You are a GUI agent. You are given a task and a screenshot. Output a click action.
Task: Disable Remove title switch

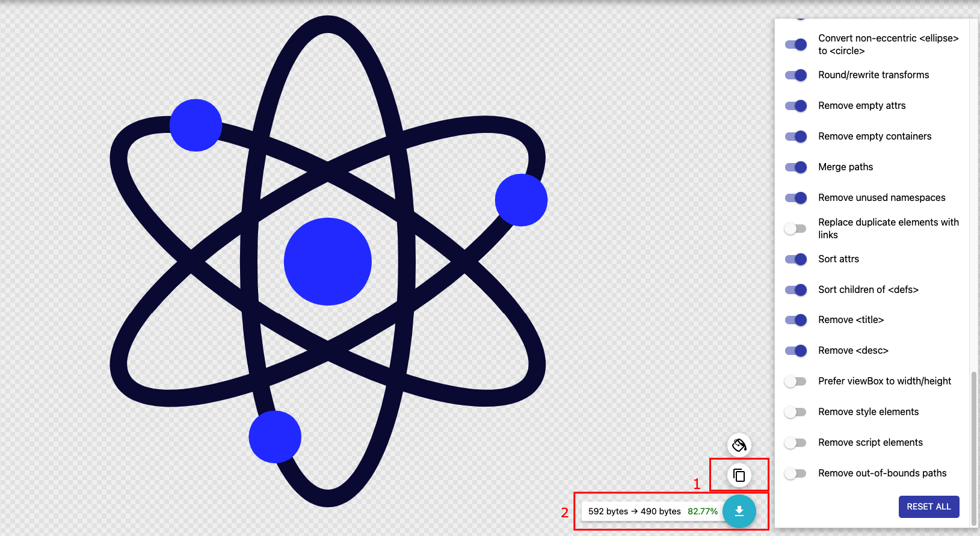(796, 320)
